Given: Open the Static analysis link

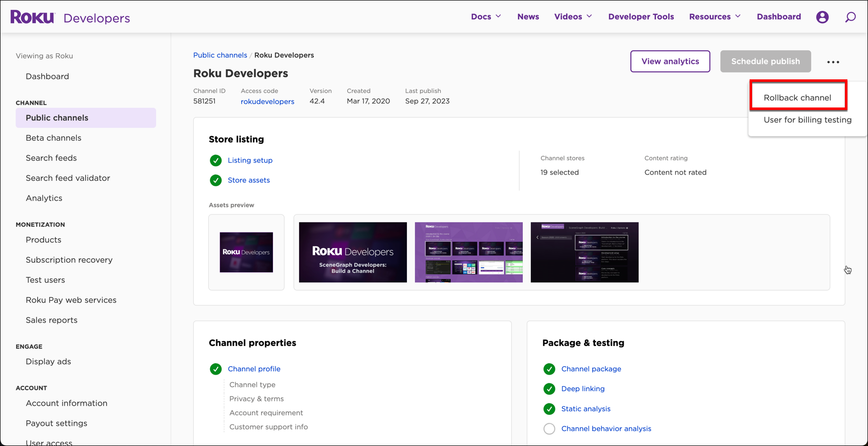Looking at the screenshot, I should (586, 409).
